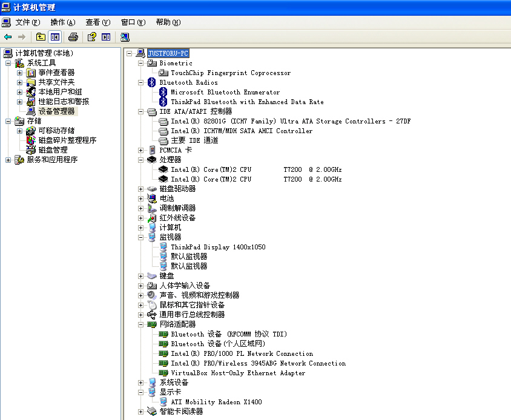Expand the 事件查看器 node
This screenshot has width=511, height=420.
coord(20,73)
